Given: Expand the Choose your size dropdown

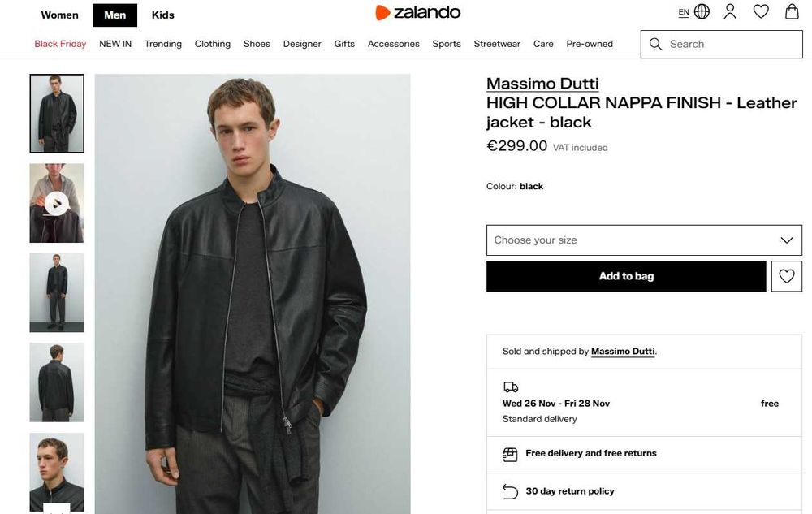Looking at the screenshot, I should (644, 240).
